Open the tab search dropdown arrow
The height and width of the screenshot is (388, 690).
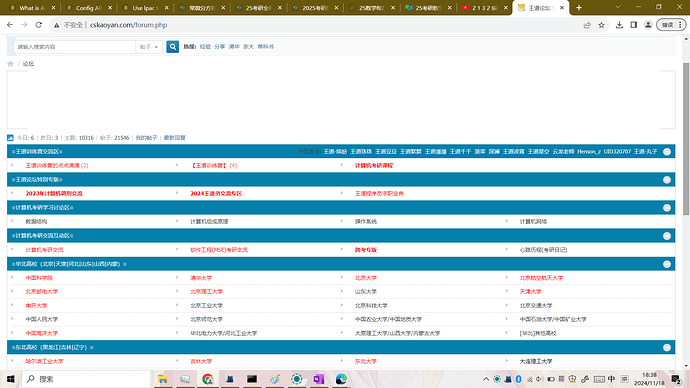pos(617,7)
